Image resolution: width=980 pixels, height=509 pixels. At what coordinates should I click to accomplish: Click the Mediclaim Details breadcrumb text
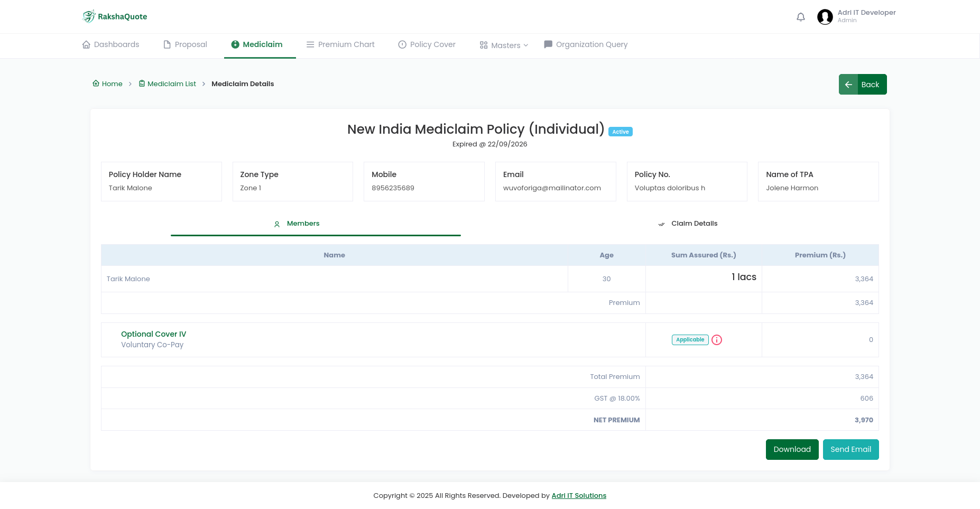click(x=243, y=84)
